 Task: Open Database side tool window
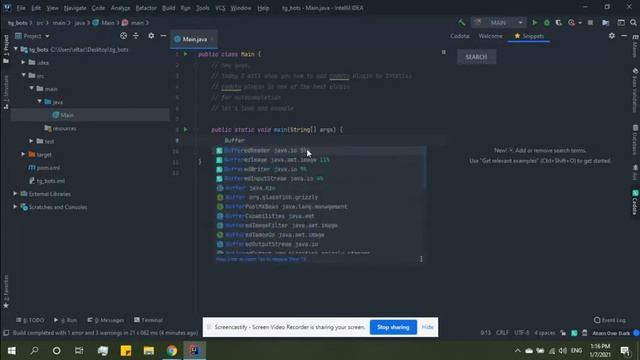pyautogui.click(x=635, y=140)
